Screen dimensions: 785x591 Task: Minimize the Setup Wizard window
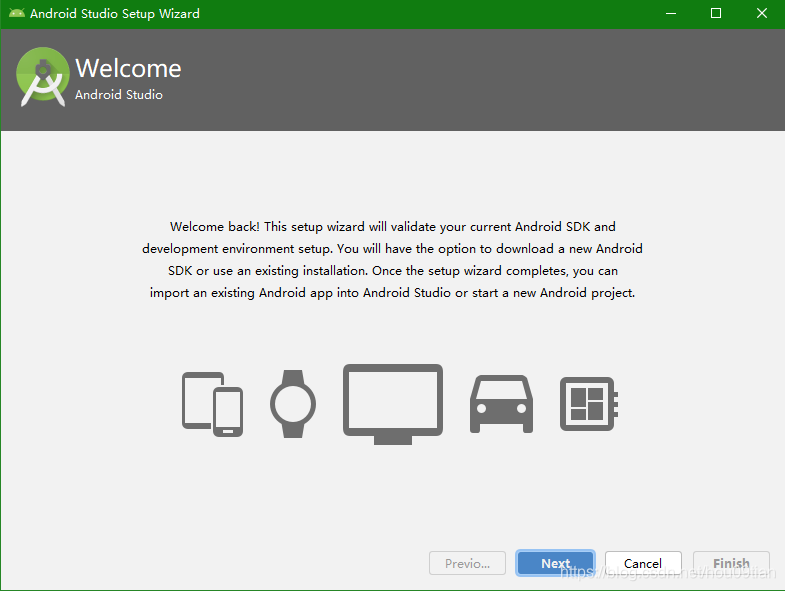tap(671, 14)
